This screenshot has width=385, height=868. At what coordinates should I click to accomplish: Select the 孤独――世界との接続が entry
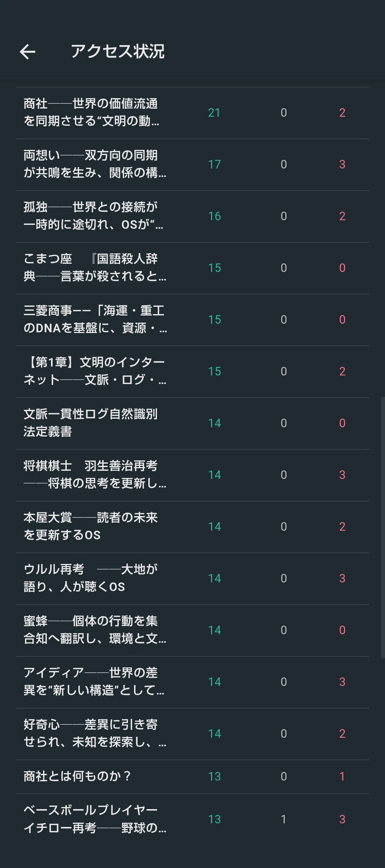192,216
